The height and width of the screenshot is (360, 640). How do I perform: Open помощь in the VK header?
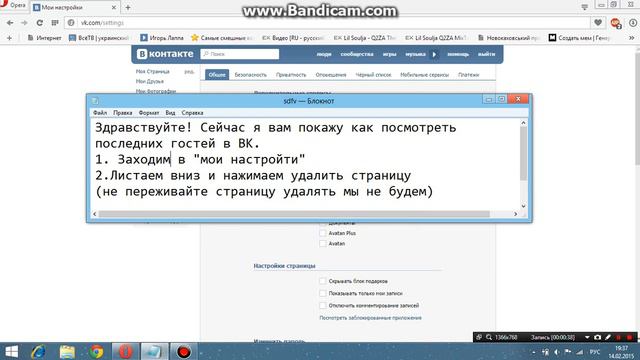click(x=458, y=54)
